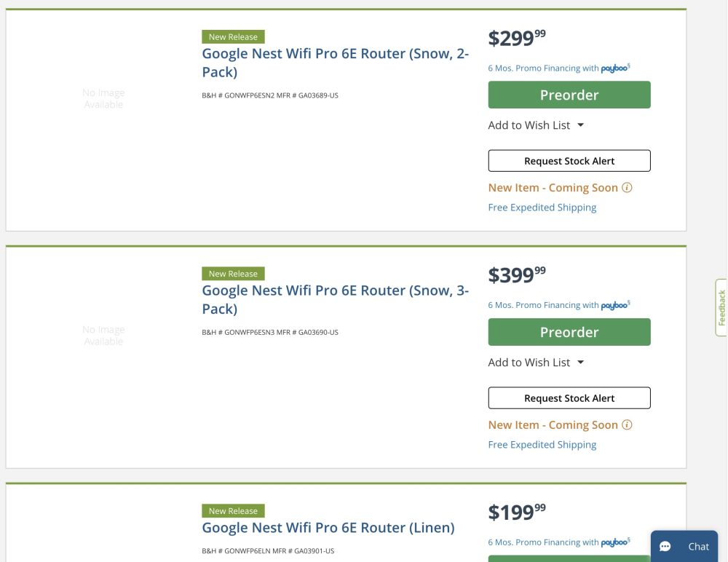
Task: Click info icon beside 3-Pack Coming Soon
Action: coord(628,425)
